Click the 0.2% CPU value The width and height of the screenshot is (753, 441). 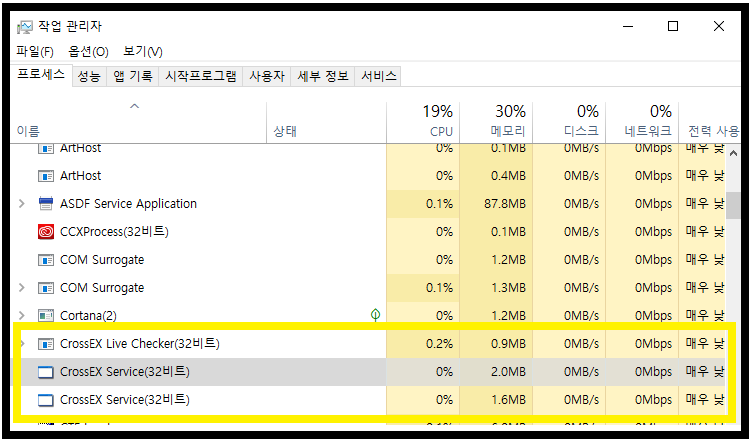pos(439,344)
